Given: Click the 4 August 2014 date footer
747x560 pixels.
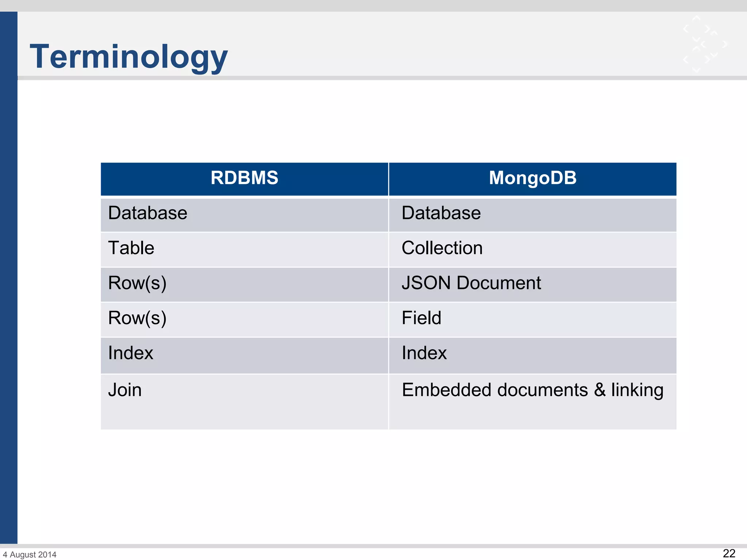Looking at the screenshot, I should pyautogui.click(x=30, y=555).
